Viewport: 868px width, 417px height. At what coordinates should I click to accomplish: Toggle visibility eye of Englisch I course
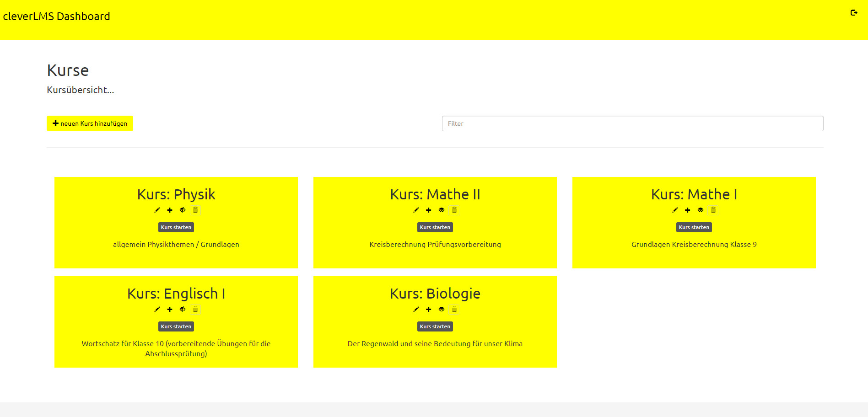(183, 310)
